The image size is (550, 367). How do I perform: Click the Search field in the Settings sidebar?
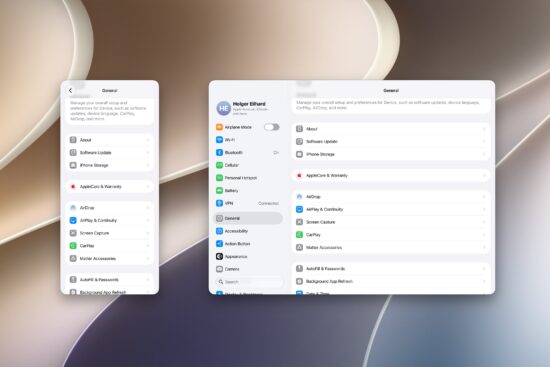[x=249, y=282]
